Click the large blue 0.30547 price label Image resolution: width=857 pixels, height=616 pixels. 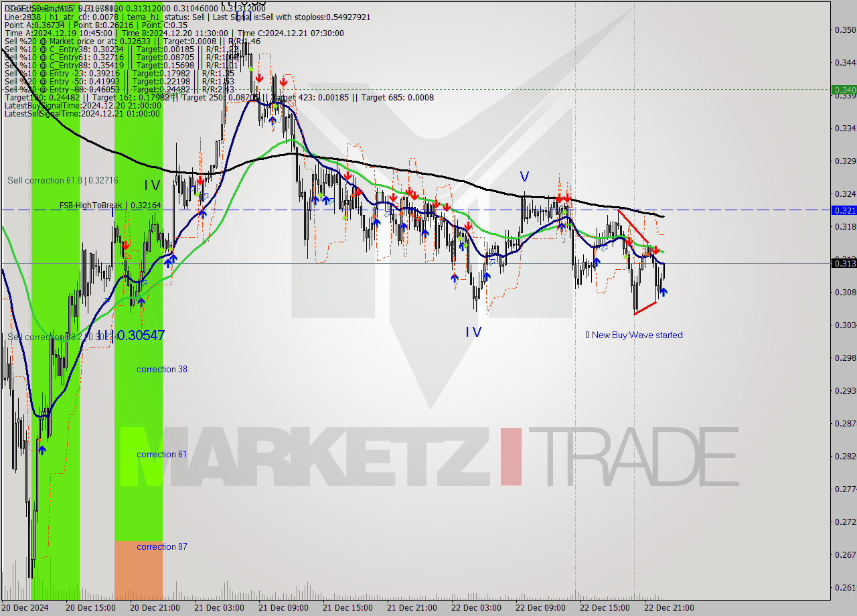(141, 335)
